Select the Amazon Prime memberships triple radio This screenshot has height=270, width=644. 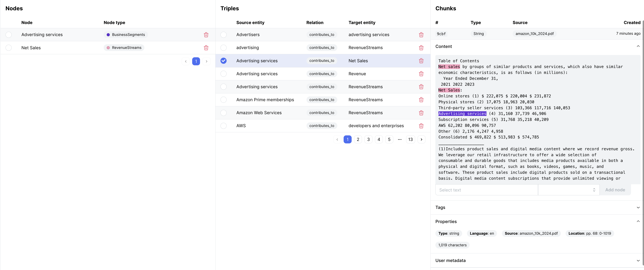pos(224,100)
